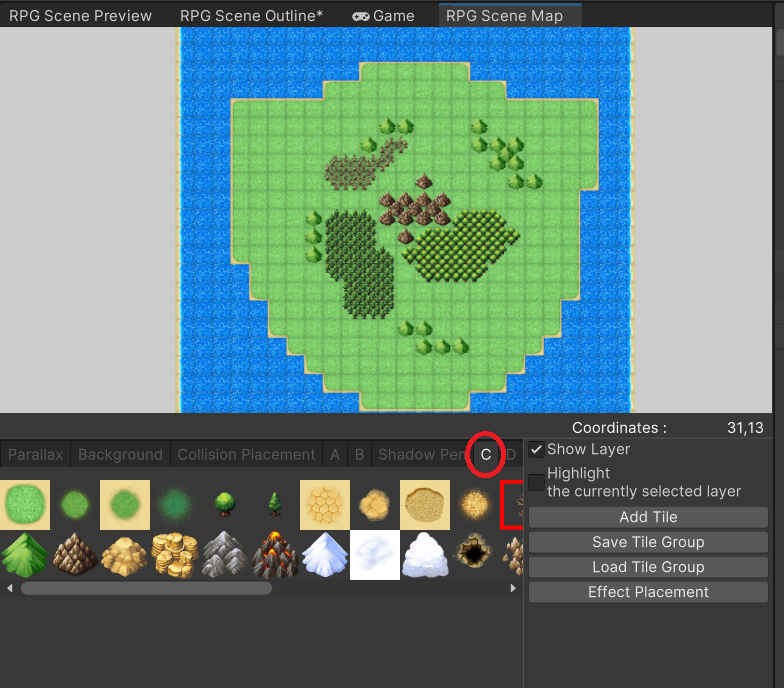The height and width of the screenshot is (688, 784).
Task: Pick the lava volcano tile
Action: 275,555
